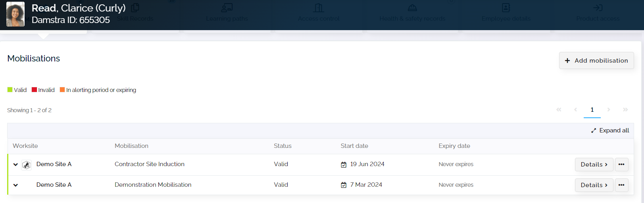Click the Product access arrow icon
Viewport: 644px width, 203px height.
click(598, 8)
